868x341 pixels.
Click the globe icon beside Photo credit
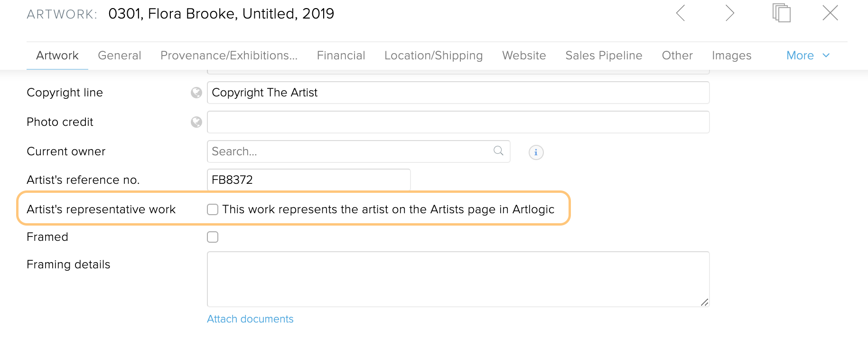coord(196,122)
